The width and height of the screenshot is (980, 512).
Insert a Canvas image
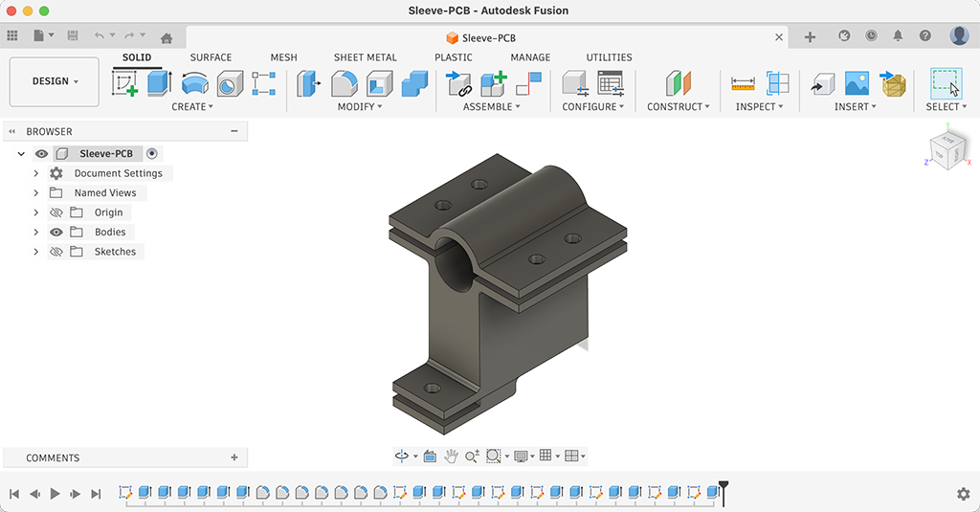857,83
